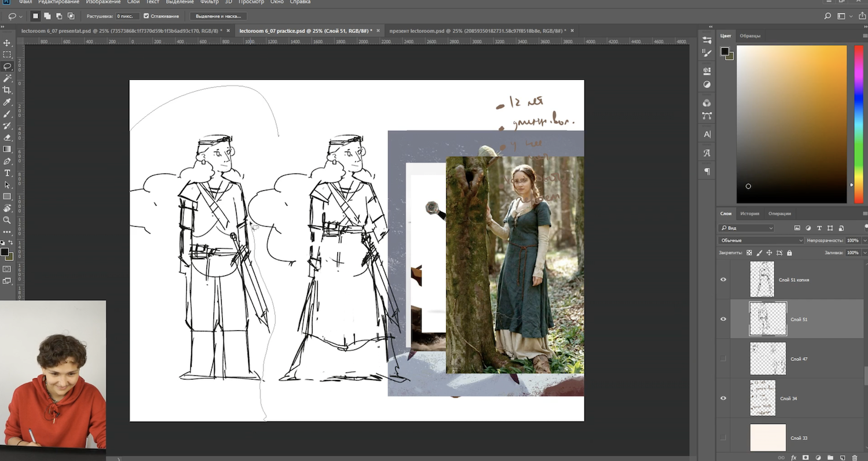Uncheck the Сглаживание checkbox
The height and width of the screenshot is (461, 868).
click(146, 16)
